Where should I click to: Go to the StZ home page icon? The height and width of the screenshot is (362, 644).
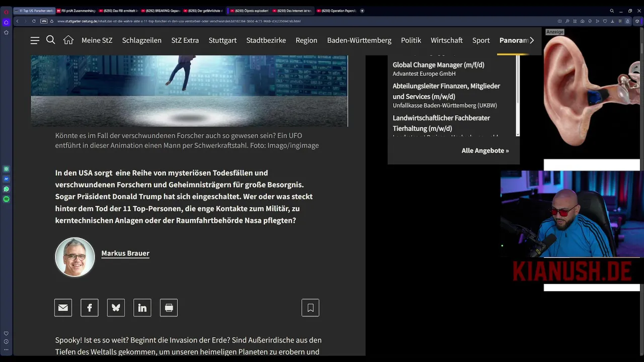pyautogui.click(x=68, y=40)
